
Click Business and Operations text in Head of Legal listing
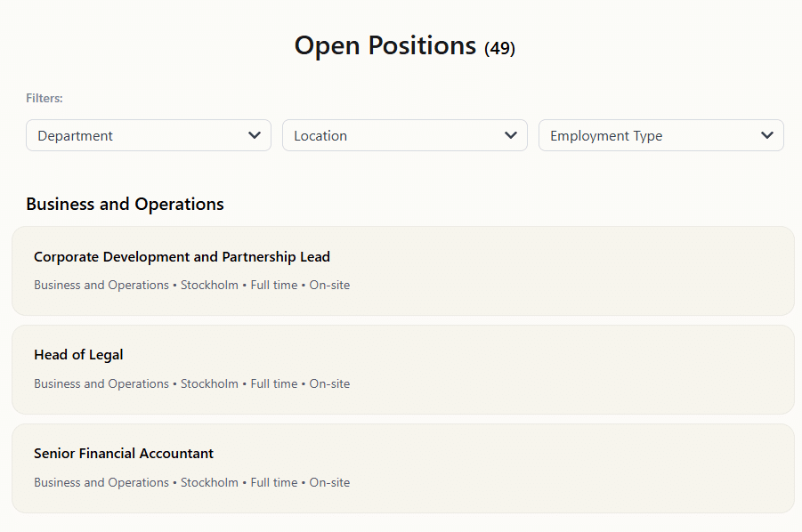coord(101,384)
